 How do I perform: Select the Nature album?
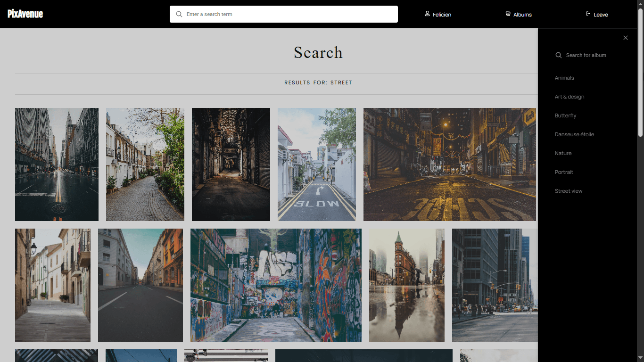[x=563, y=153]
